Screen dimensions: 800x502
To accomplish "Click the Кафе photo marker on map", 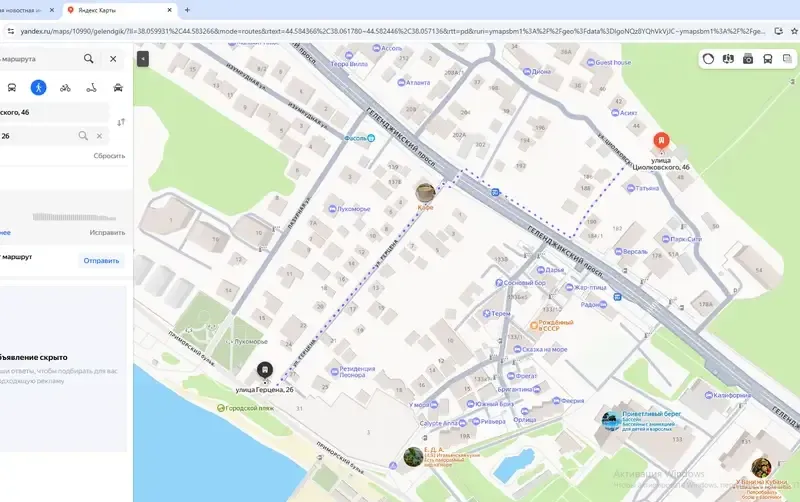I will pos(425,193).
